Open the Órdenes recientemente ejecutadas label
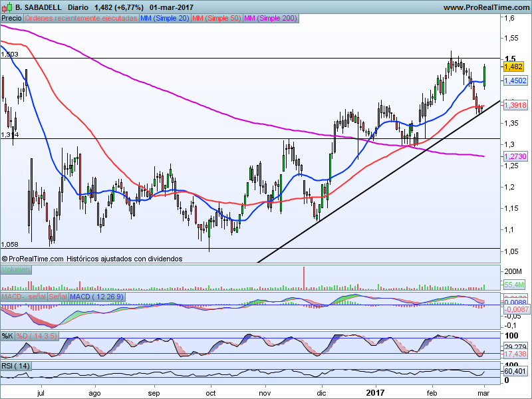 (81, 19)
